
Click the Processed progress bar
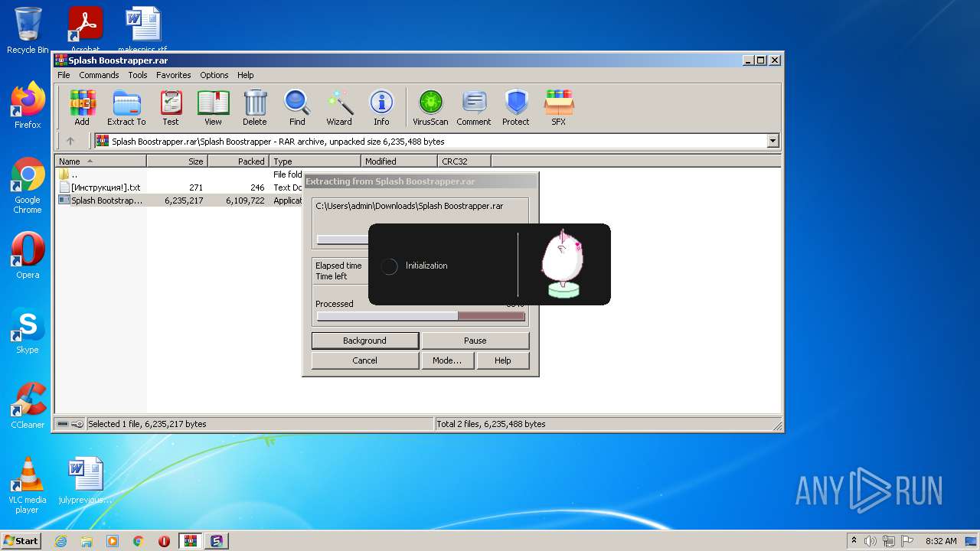(421, 316)
